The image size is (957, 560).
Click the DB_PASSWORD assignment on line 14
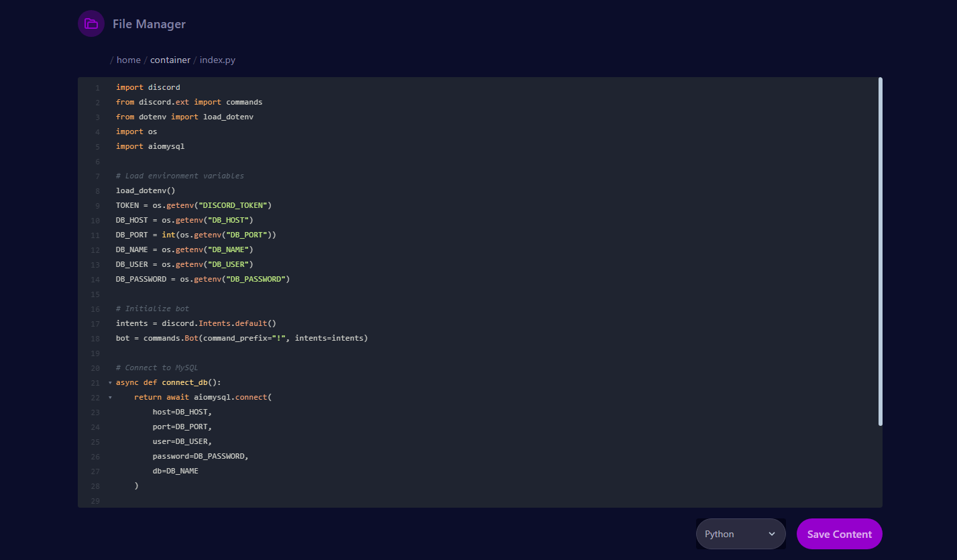point(203,278)
